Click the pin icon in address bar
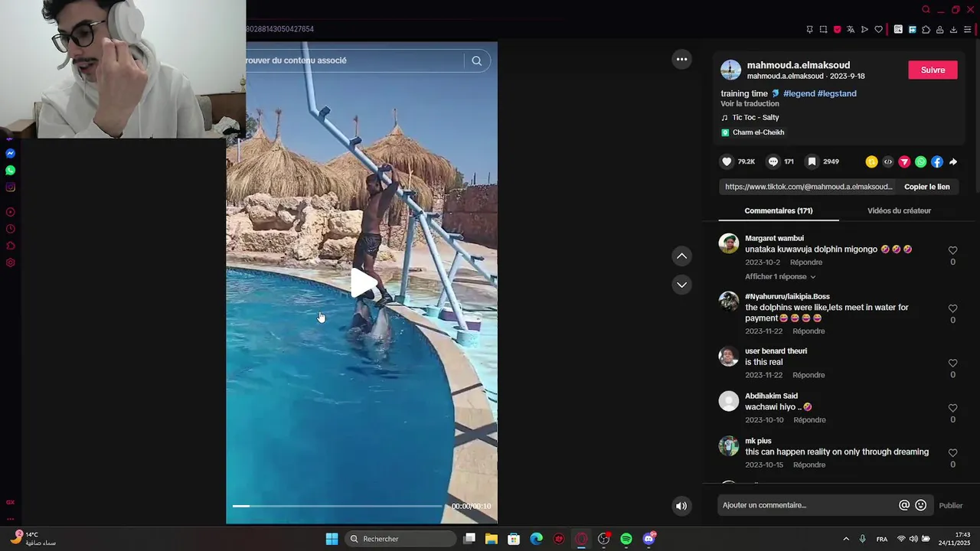 (809, 30)
